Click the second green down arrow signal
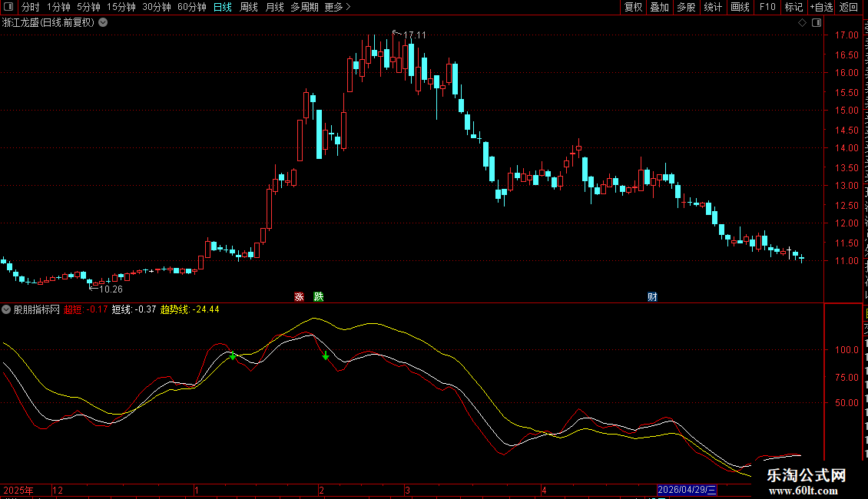 pyautogui.click(x=326, y=355)
